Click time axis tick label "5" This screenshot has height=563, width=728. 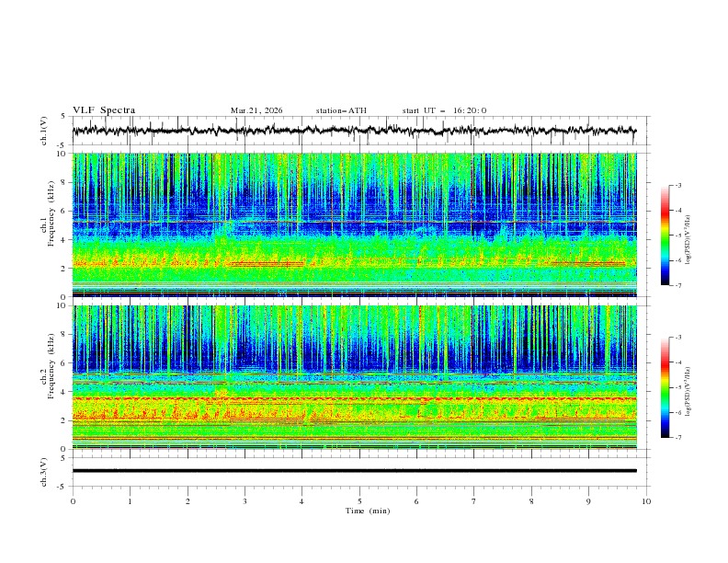[359, 501]
